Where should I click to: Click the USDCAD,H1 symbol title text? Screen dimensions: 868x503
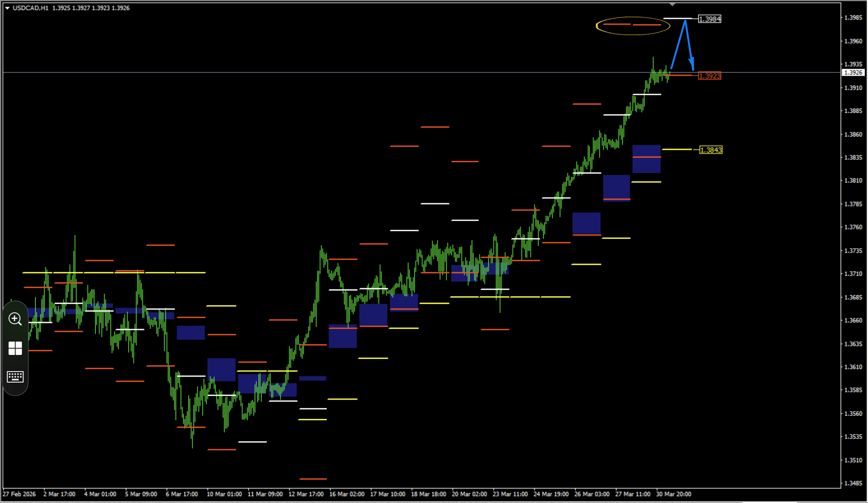coord(31,8)
